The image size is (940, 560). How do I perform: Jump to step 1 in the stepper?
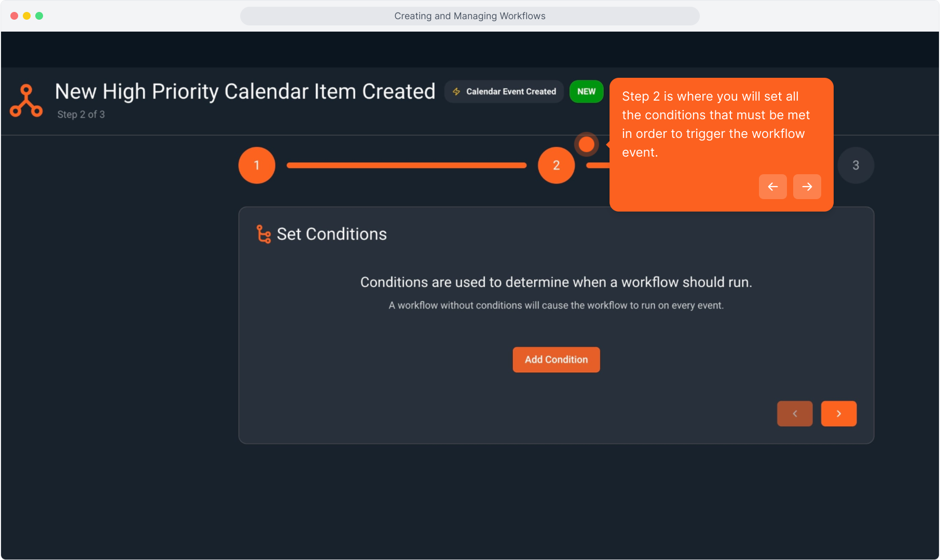tap(257, 165)
